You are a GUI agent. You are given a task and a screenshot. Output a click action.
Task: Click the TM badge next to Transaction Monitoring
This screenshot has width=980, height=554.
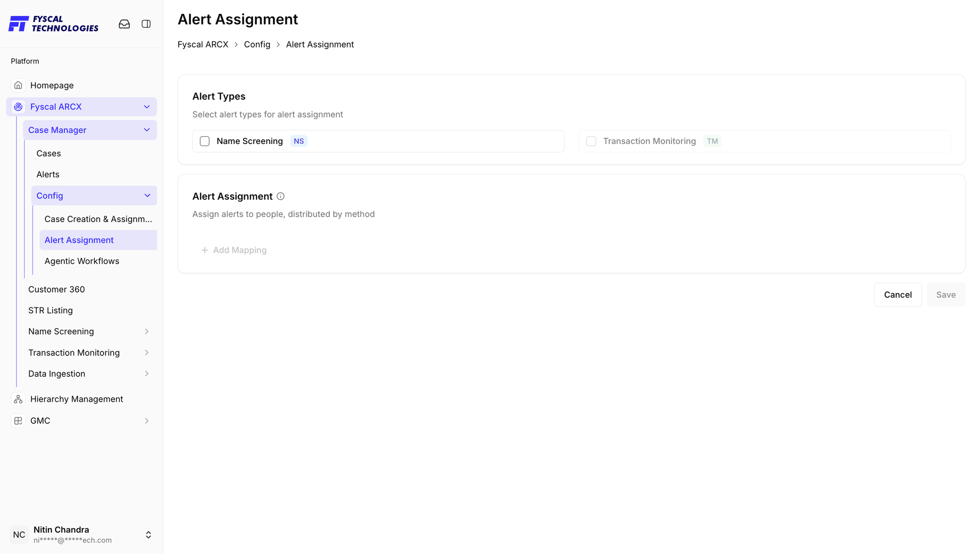click(712, 141)
